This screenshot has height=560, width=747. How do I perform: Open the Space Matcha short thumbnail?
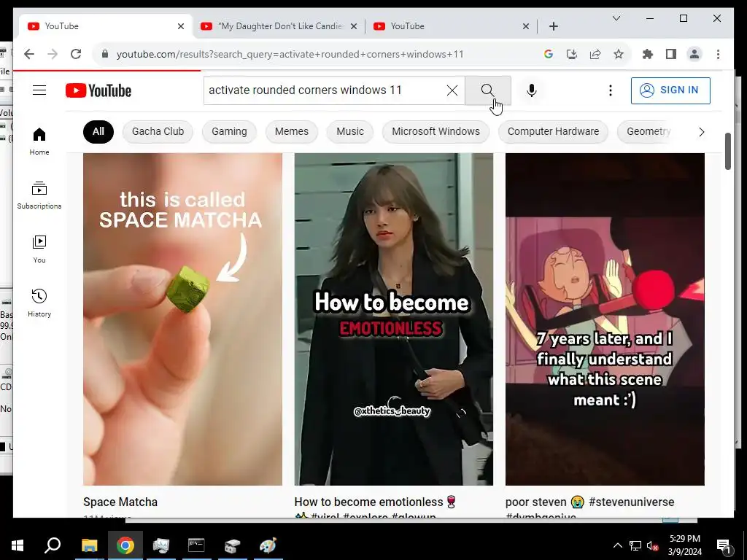pyautogui.click(x=182, y=319)
